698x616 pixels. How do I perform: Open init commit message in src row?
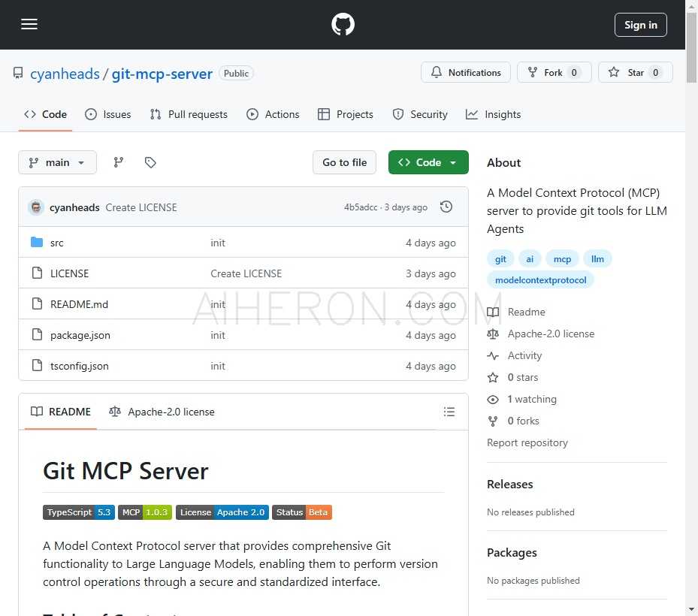pos(218,243)
